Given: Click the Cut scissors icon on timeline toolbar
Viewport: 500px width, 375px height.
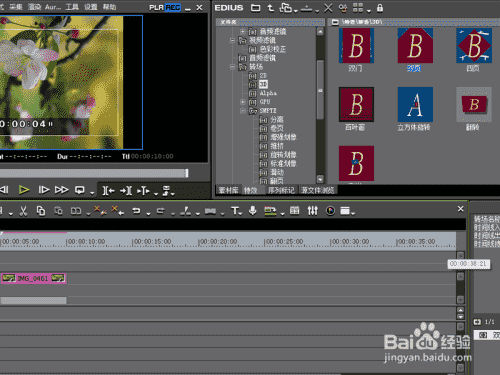Looking at the screenshot, I should click(x=23, y=211).
